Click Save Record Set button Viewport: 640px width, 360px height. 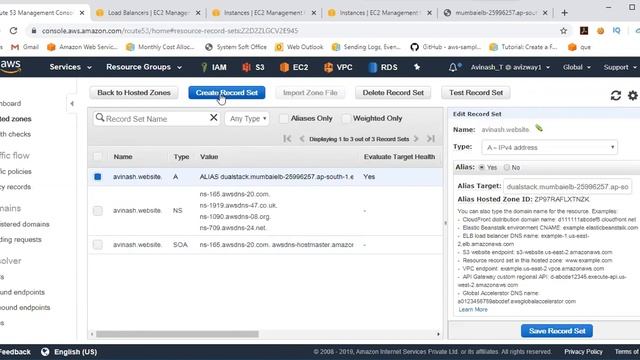click(x=557, y=331)
